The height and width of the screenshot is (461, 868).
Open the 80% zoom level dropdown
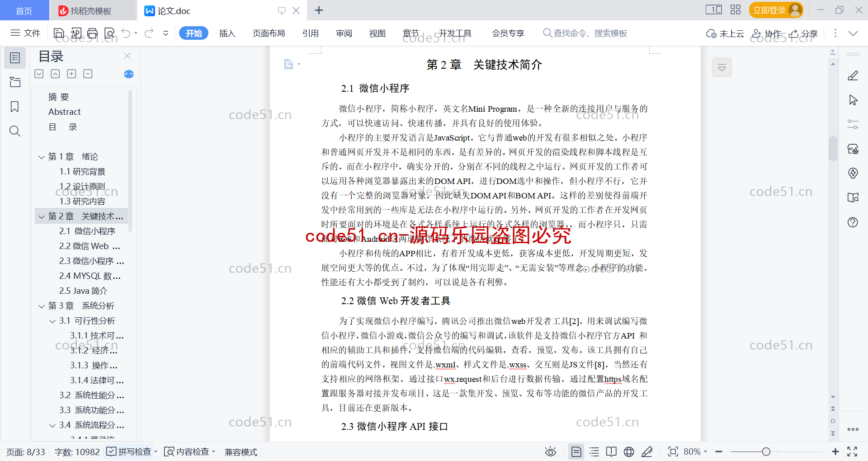click(x=695, y=452)
